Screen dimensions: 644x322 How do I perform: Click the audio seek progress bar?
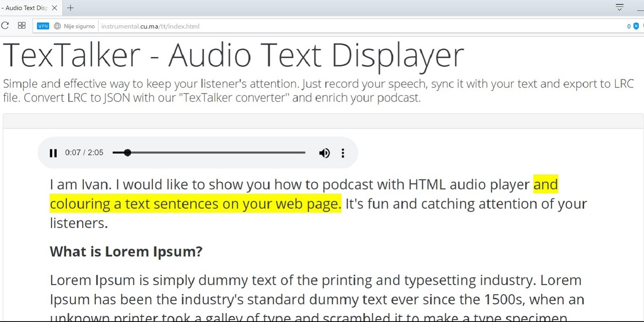pyautogui.click(x=209, y=153)
